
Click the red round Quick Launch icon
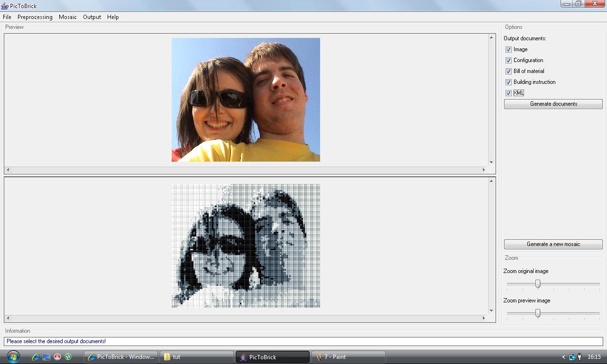(x=57, y=357)
